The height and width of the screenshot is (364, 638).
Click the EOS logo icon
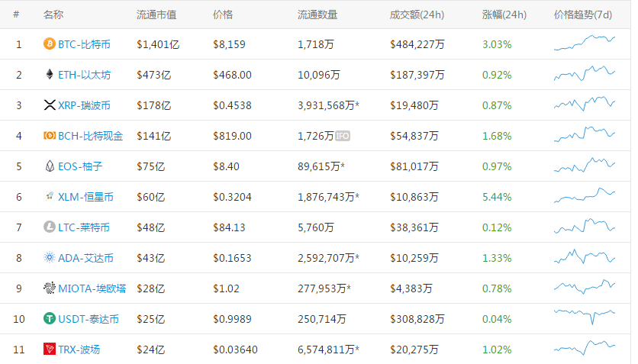pos(50,166)
